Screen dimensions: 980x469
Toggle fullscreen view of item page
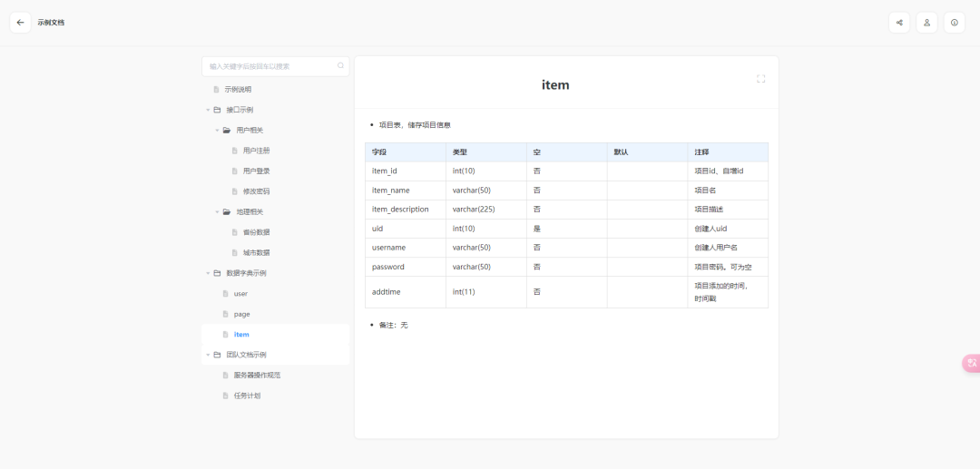[x=760, y=79]
